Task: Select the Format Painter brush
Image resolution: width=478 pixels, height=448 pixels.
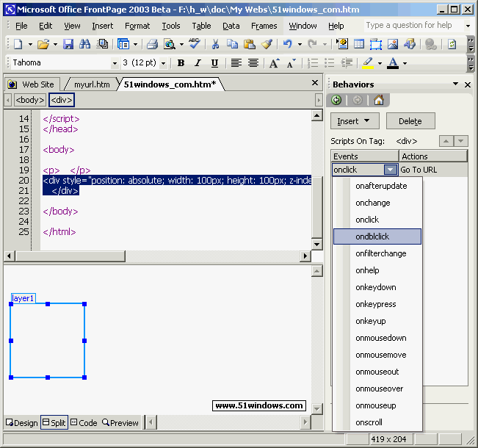Action: click(x=267, y=44)
